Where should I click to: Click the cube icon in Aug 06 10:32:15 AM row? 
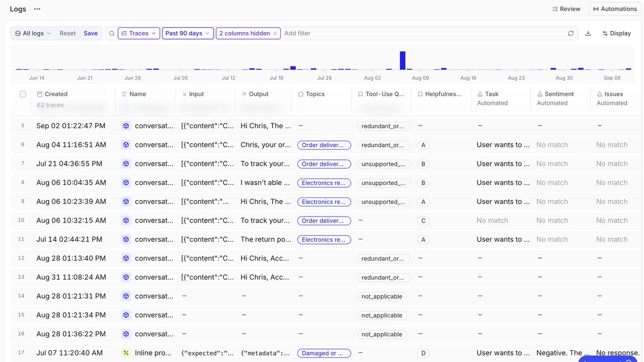126,220
